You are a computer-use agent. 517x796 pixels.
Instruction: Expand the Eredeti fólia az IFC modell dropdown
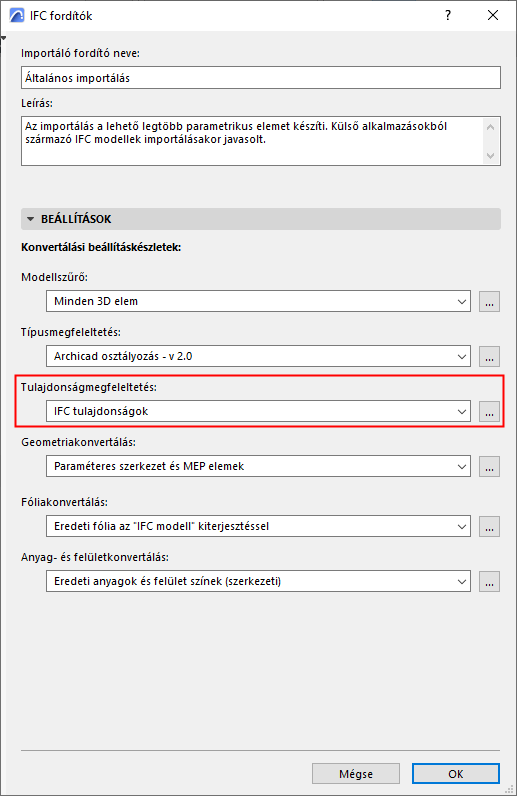258,526
